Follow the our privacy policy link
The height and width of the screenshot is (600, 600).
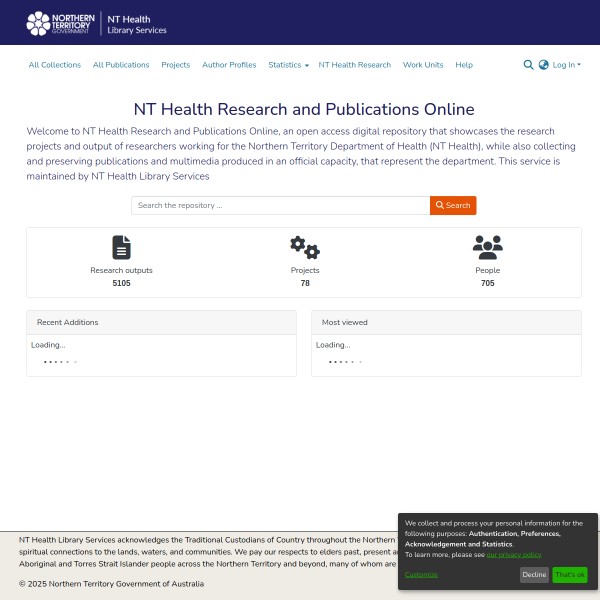tap(514, 554)
